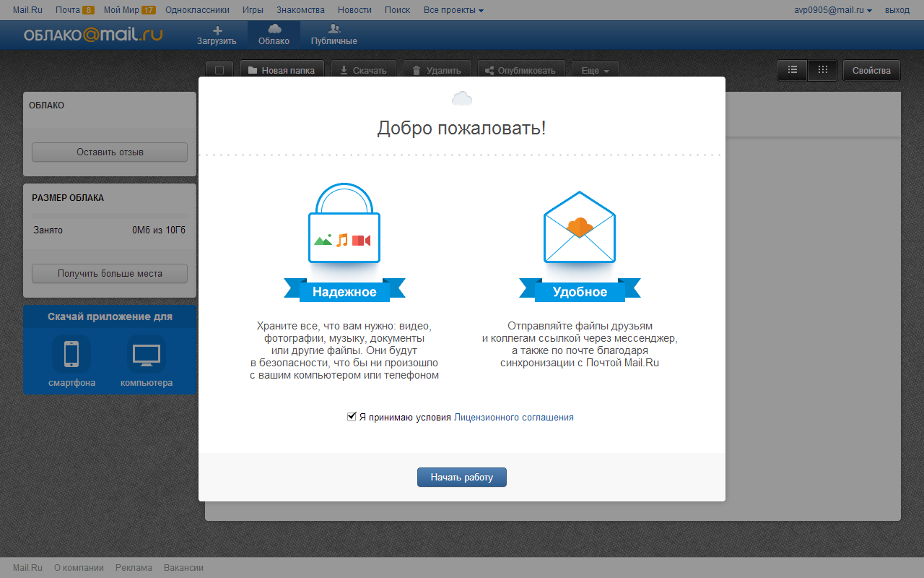
Task: Switch to list view icon
Action: click(793, 70)
